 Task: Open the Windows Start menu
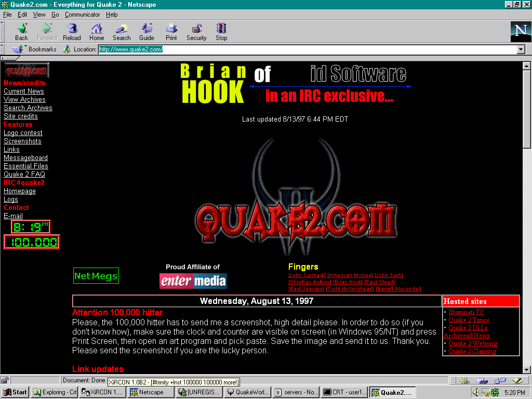point(15,392)
